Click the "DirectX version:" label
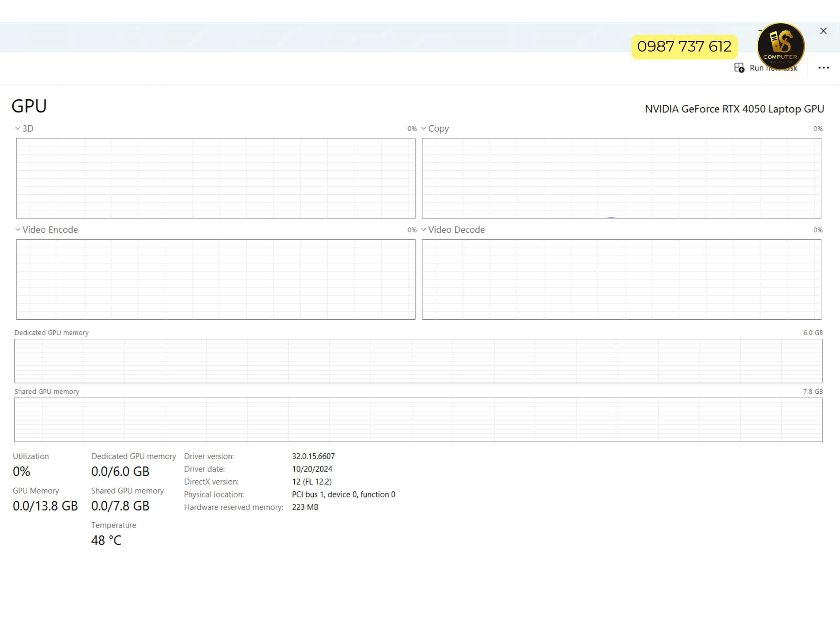This screenshot has width=840, height=630. pyautogui.click(x=212, y=481)
